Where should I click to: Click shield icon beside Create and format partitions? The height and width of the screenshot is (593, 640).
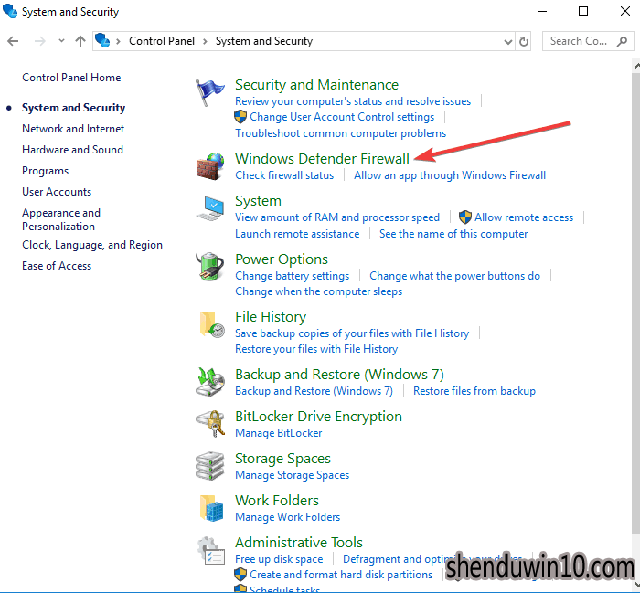pyautogui.click(x=240, y=574)
